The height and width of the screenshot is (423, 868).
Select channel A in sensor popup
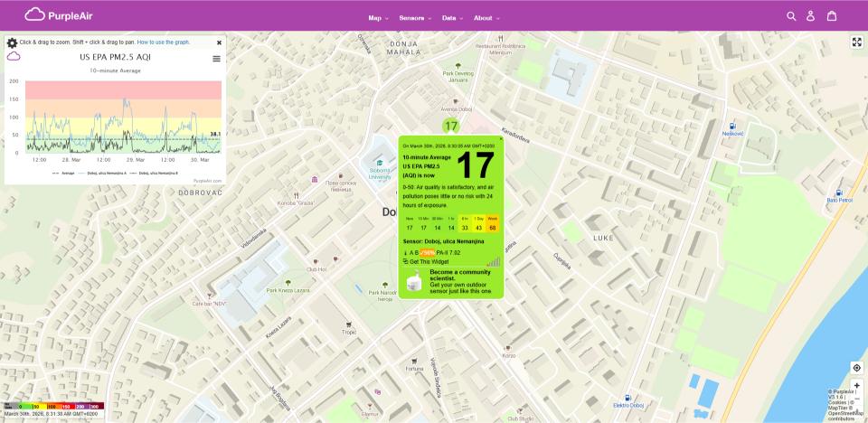412,253
